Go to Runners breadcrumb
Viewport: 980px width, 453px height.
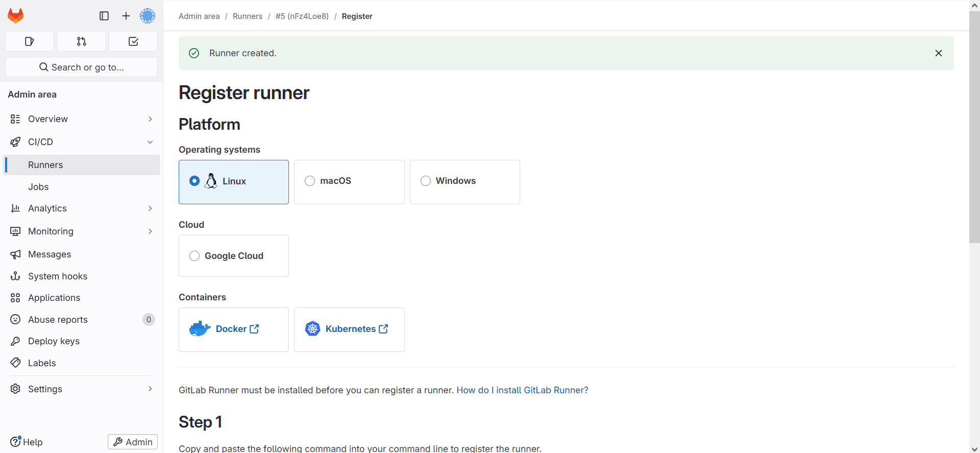click(248, 16)
